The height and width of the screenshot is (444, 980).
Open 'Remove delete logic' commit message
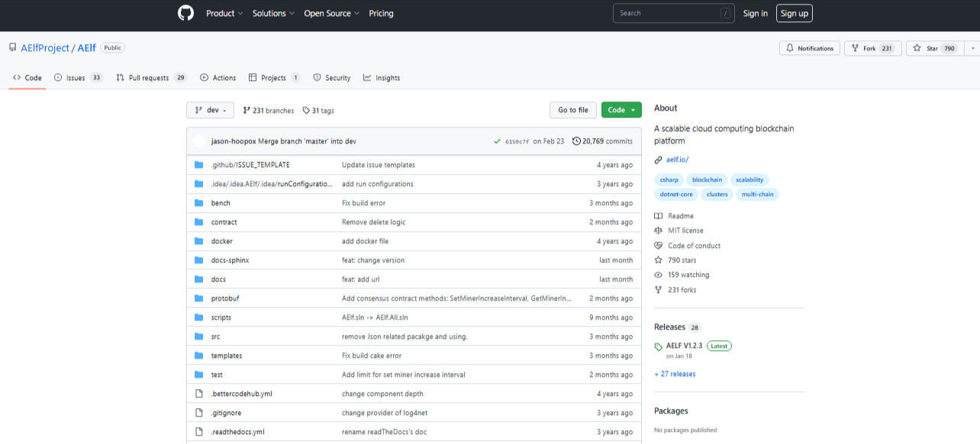click(373, 222)
